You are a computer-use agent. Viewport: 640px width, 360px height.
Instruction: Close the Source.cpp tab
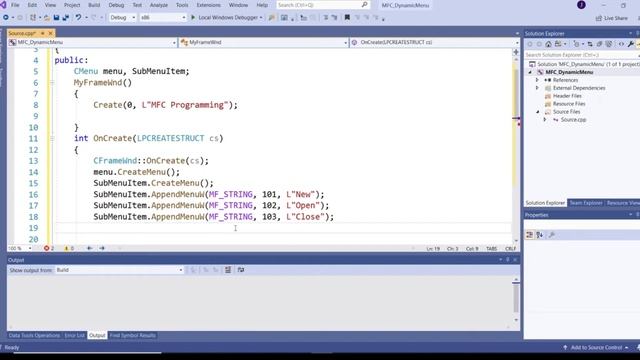point(51,33)
